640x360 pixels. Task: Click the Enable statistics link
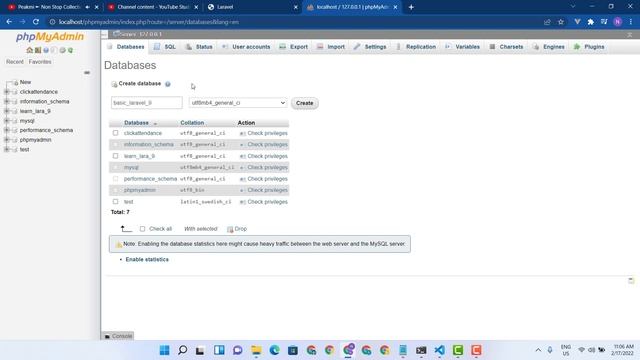tap(147, 260)
